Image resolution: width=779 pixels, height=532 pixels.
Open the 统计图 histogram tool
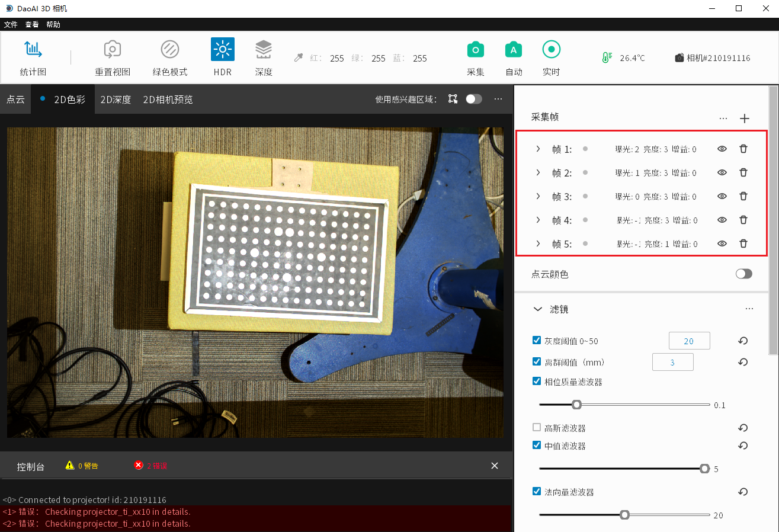[33, 50]
